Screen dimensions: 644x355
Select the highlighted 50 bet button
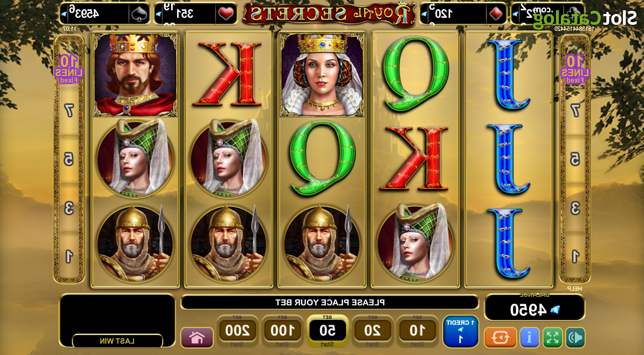click(x=327, y=331)
